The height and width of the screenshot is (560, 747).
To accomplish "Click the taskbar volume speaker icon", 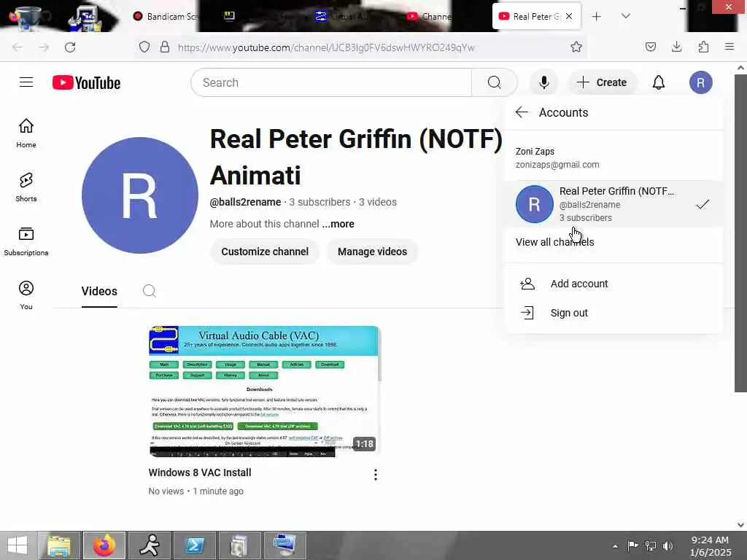I will [x=668, y=545].
